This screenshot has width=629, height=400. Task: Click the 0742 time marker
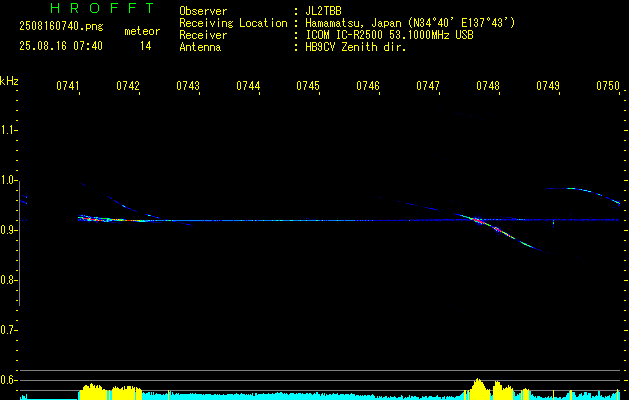tap(128, 86)
